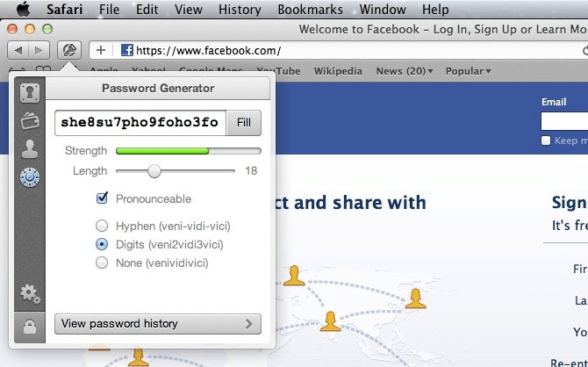The width and height of the screenshot is (588, 367).
Task: Select the Password Generator dial icon
Action: click(x=30, y=177)
